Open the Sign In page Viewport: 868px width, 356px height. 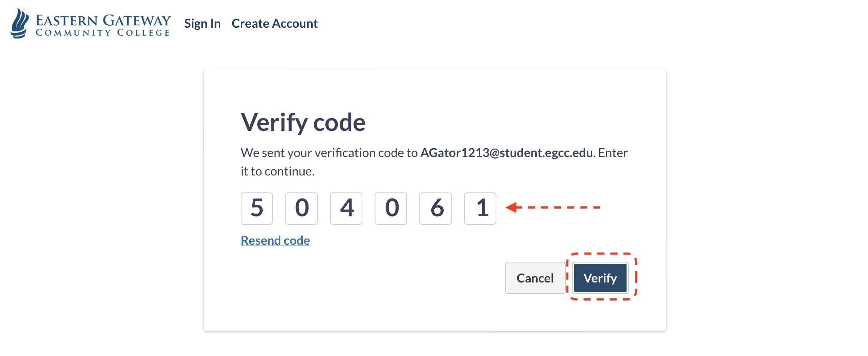coord(202,23)
